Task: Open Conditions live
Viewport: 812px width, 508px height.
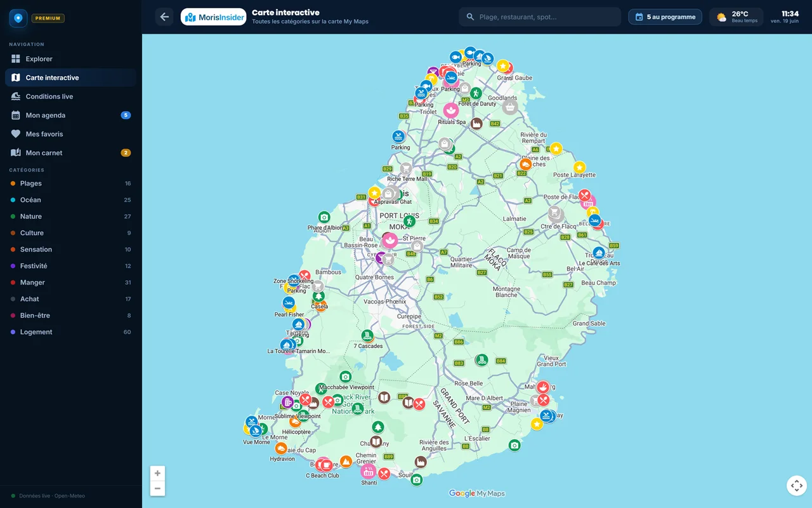Action: (70, 97)
